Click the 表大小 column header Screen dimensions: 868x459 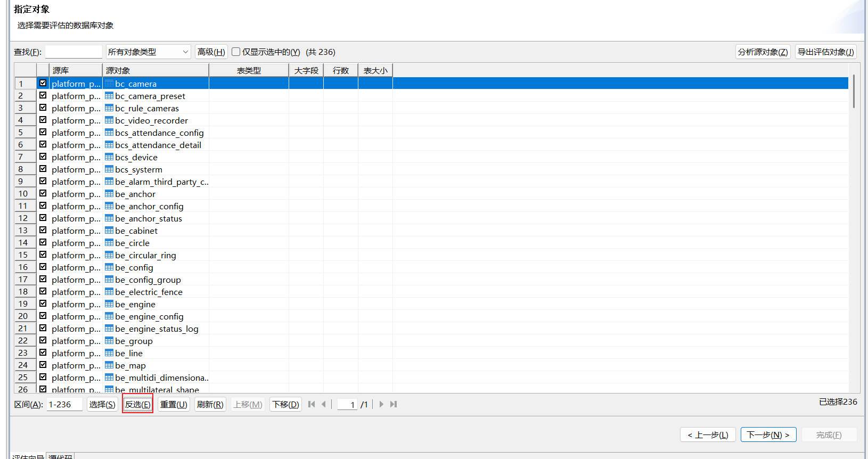[x=375, y=70]
